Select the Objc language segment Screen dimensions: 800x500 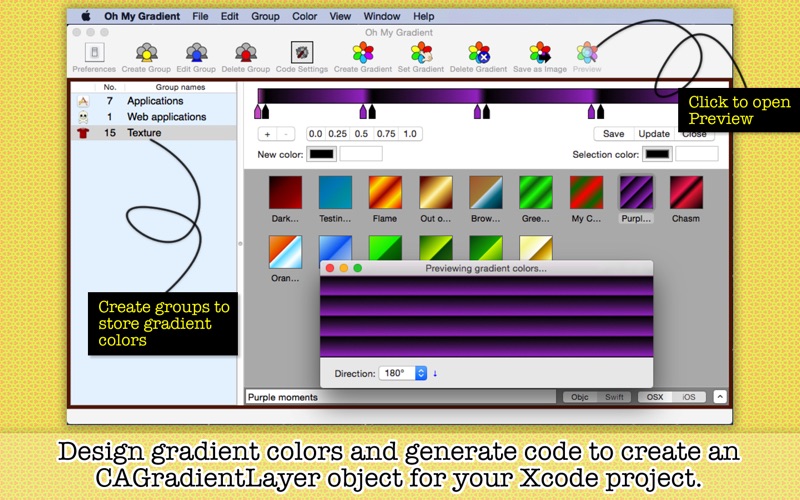(x=580, y=397)
